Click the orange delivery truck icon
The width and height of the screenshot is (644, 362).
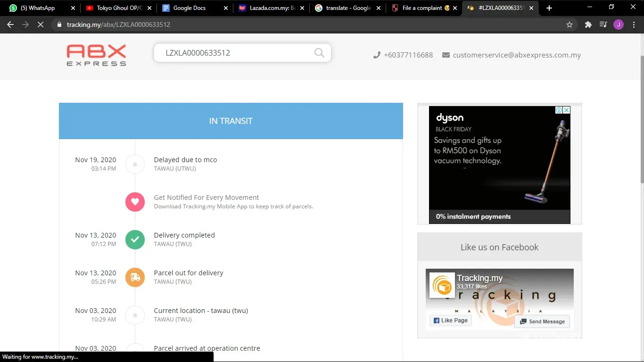coord(135,277)
